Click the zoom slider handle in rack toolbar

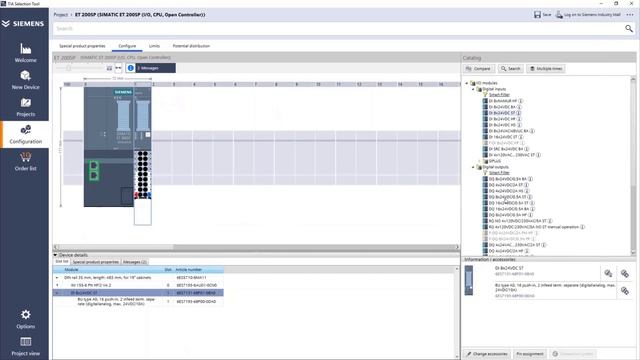(x=69, y=68)
